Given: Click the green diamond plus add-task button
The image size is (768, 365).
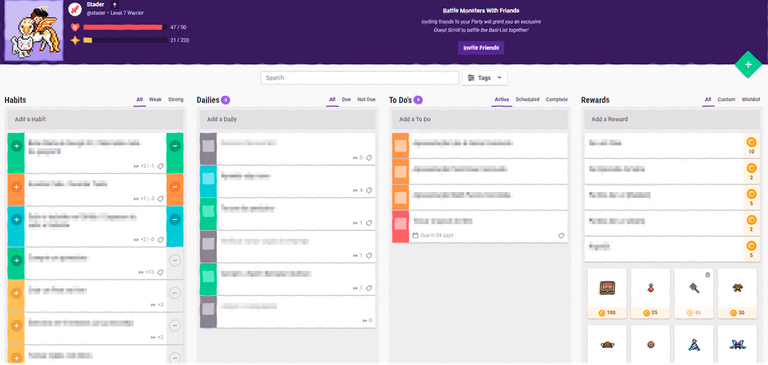Looking at the screenshot, I should click(748, 65).
